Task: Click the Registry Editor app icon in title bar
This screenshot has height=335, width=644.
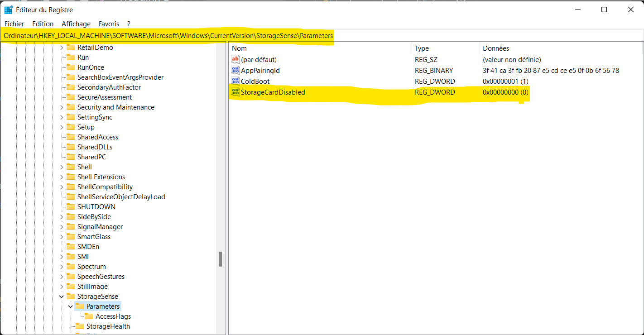Action: [9, 10]
